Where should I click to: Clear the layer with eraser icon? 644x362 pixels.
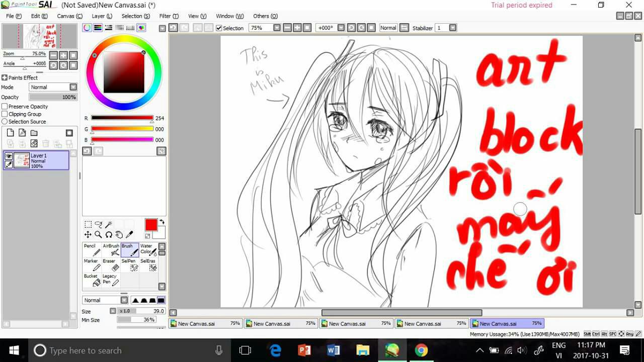[34, 144]
